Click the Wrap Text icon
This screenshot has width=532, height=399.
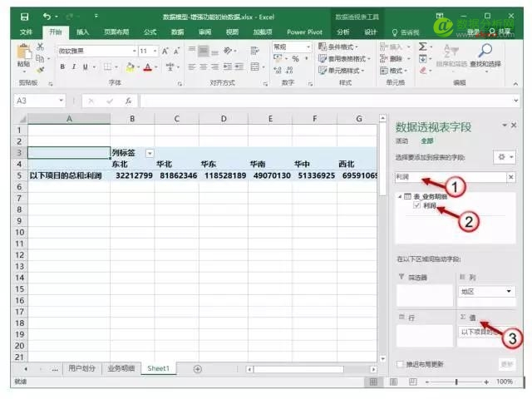coord(254,51)
